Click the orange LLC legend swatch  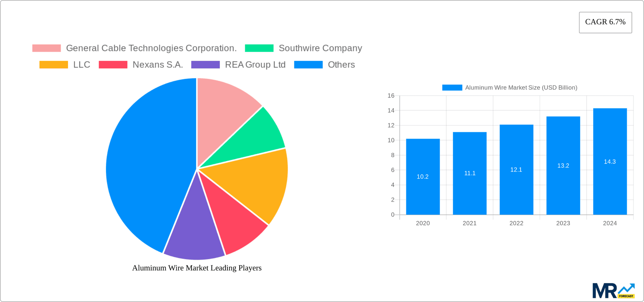[53, 64]
